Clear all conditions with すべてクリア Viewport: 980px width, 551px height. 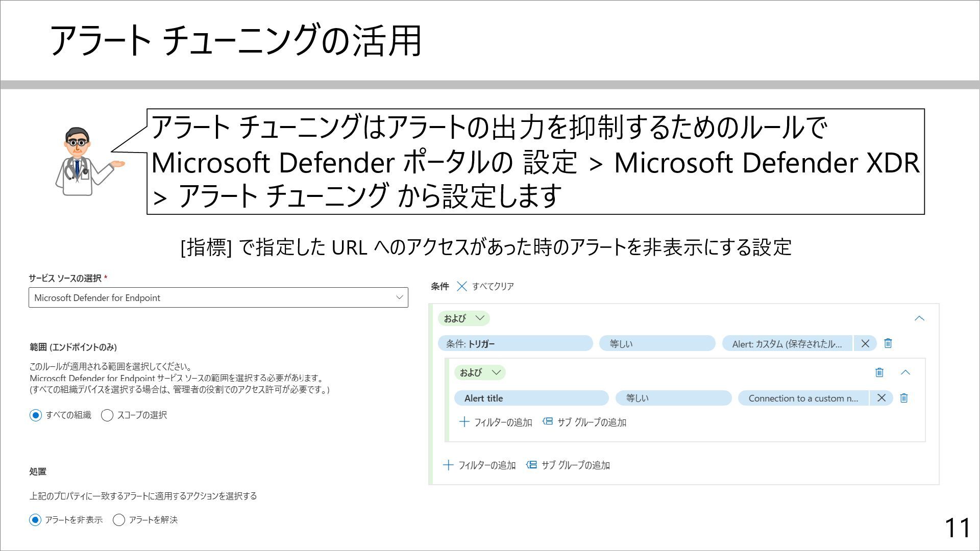[x=493, y=286]
